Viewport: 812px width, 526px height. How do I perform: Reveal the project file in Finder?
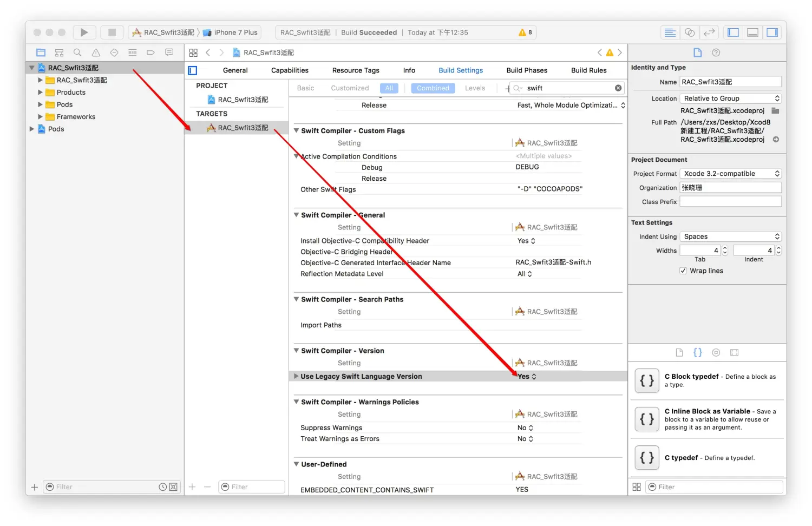[x=776, y=139]
